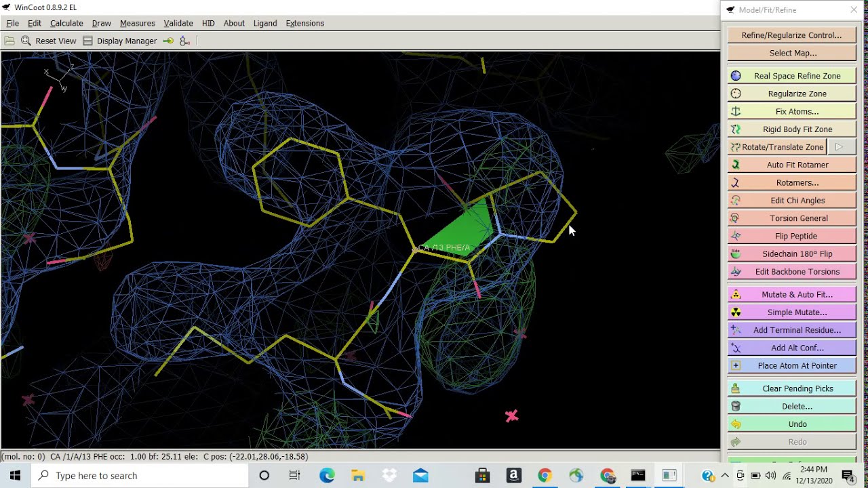Click the CA /13 PHE/A atom label

444,248
